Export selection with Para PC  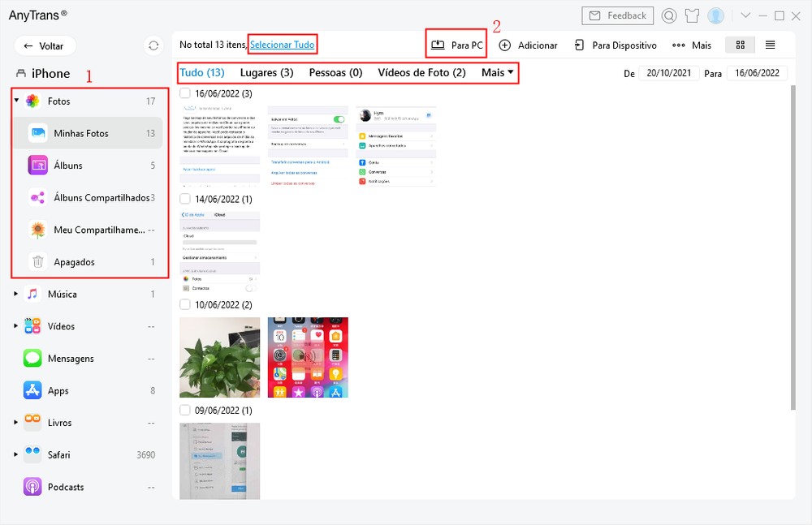[x=456, y=45]
